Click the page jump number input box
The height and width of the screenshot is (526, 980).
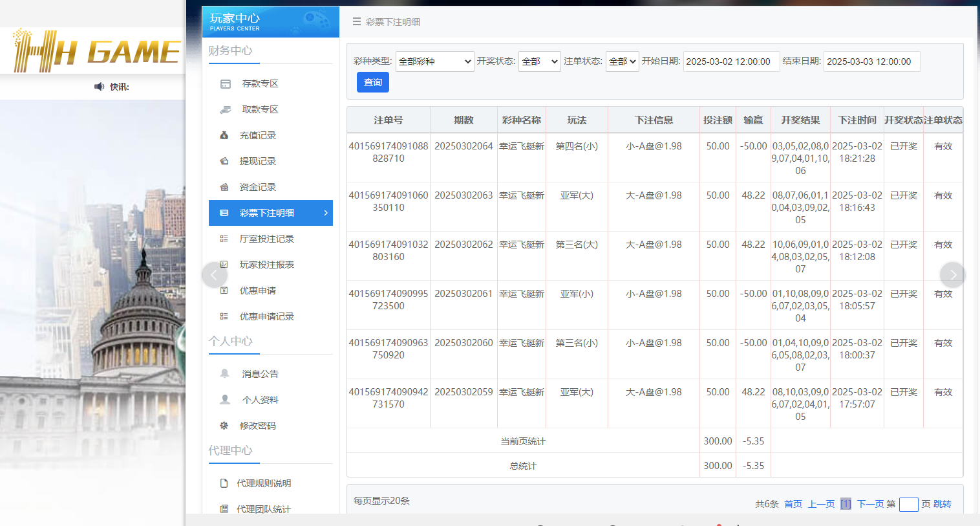pyautogui.click(x=909, y=504)
